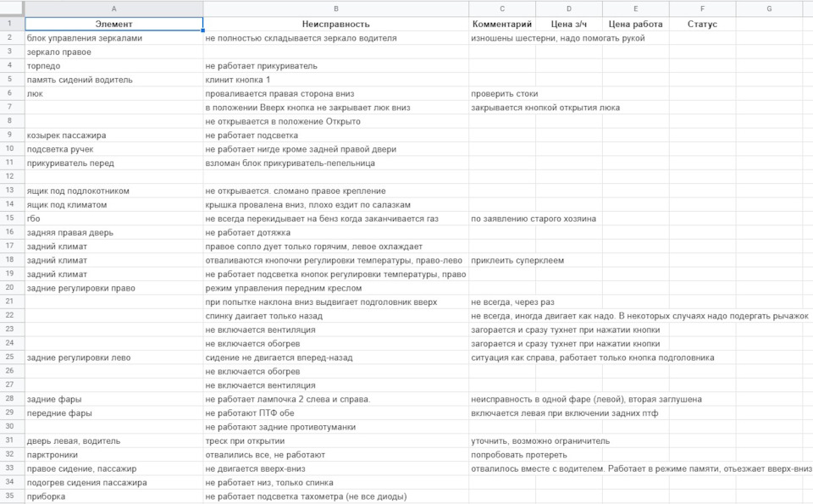
Task: Select cell 'задние фары'
Action: pos(114,399)
